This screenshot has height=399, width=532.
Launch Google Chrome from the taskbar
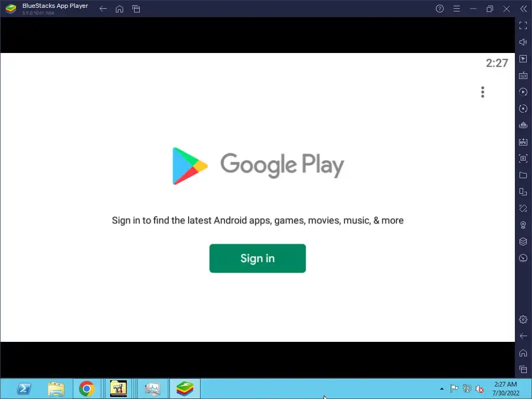click(x=87, y=389)
